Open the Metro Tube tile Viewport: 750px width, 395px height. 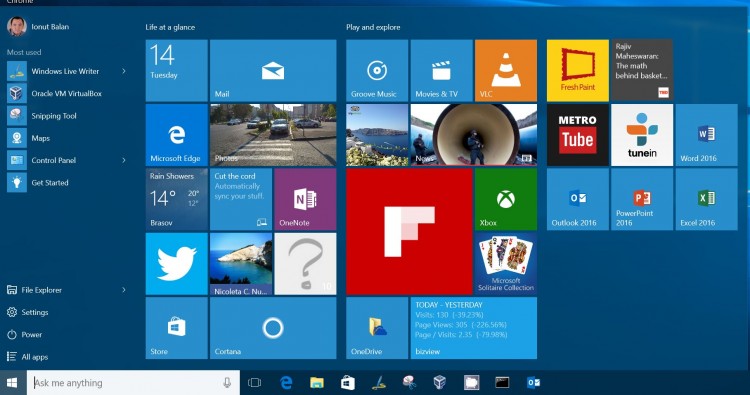click(x=577, y=135)
